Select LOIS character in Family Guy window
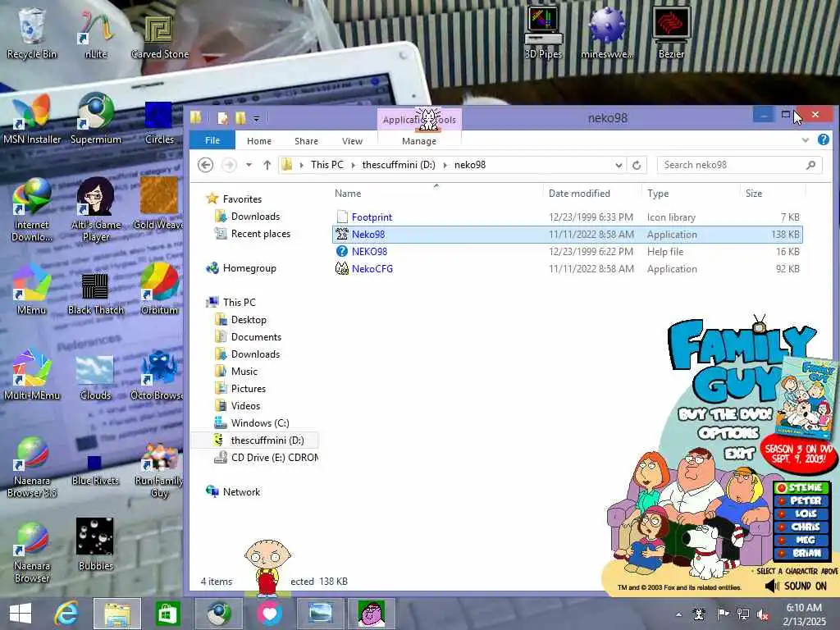 tap(802, 514)
